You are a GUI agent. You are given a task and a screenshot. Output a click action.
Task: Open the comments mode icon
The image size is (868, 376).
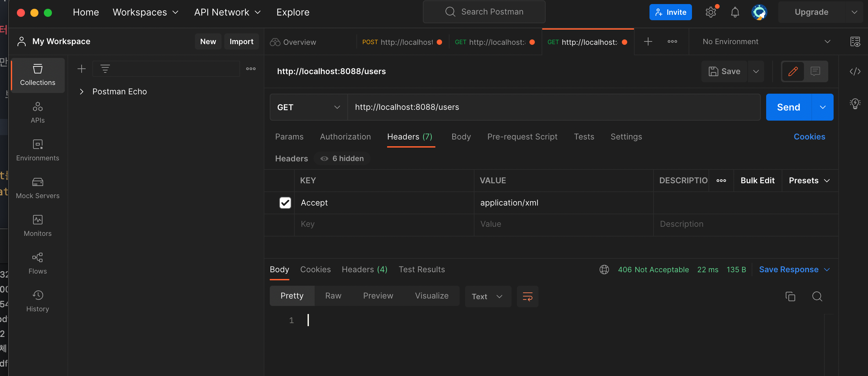815,71
